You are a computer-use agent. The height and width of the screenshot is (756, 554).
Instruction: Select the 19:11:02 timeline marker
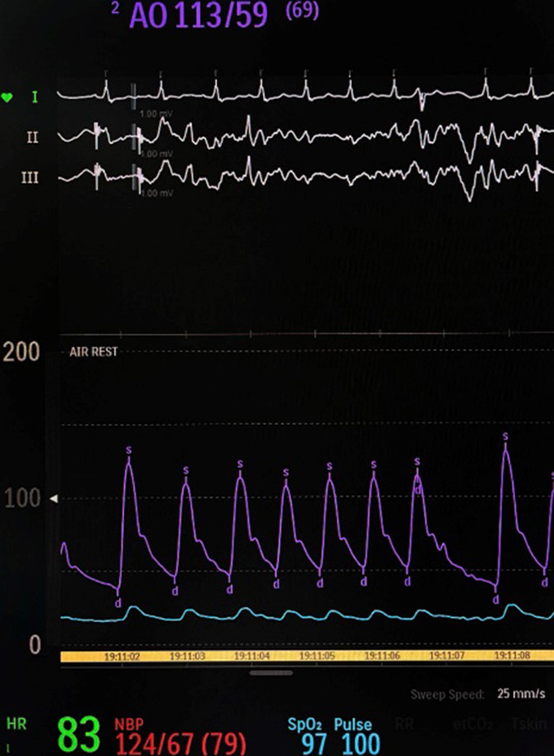click(122, 656)
